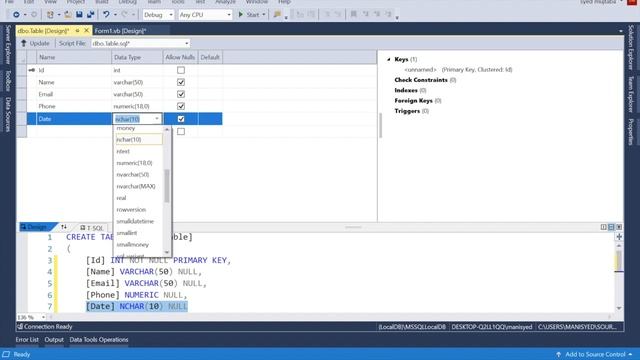Toggle Allow Nulls for Date row
640x360 pixels.
click(181, 119)
